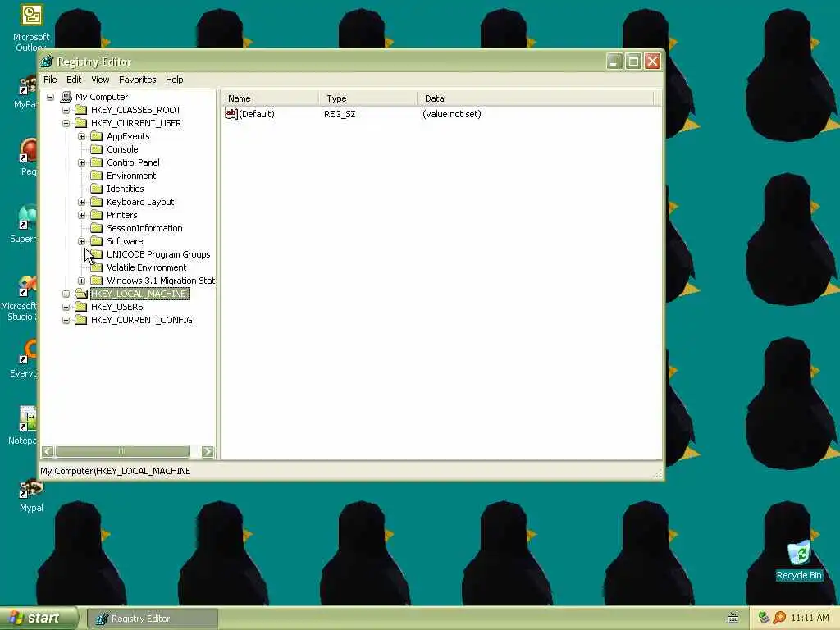Click the SessionInformation folder icon

[x=97, y=228]
